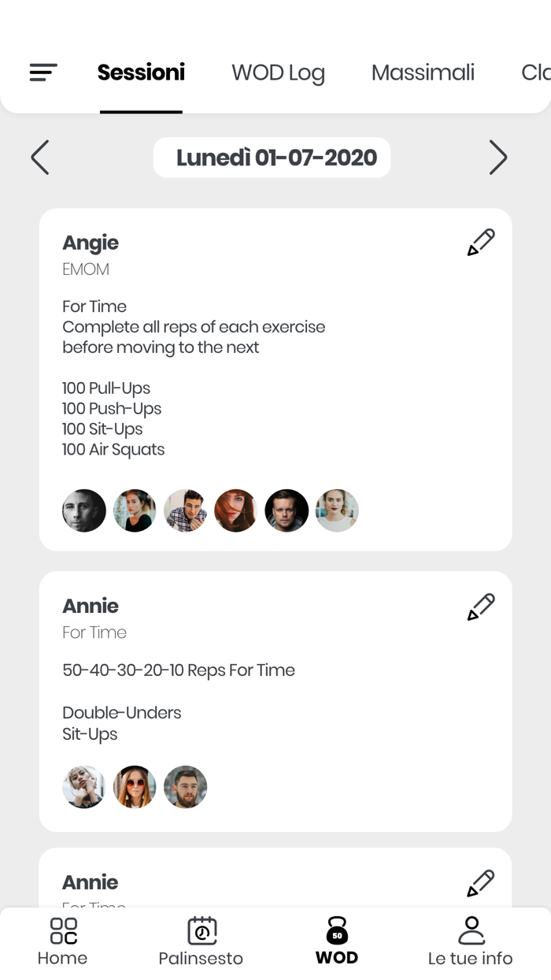Open Le tue info profile icon

(x=471, y=930)
